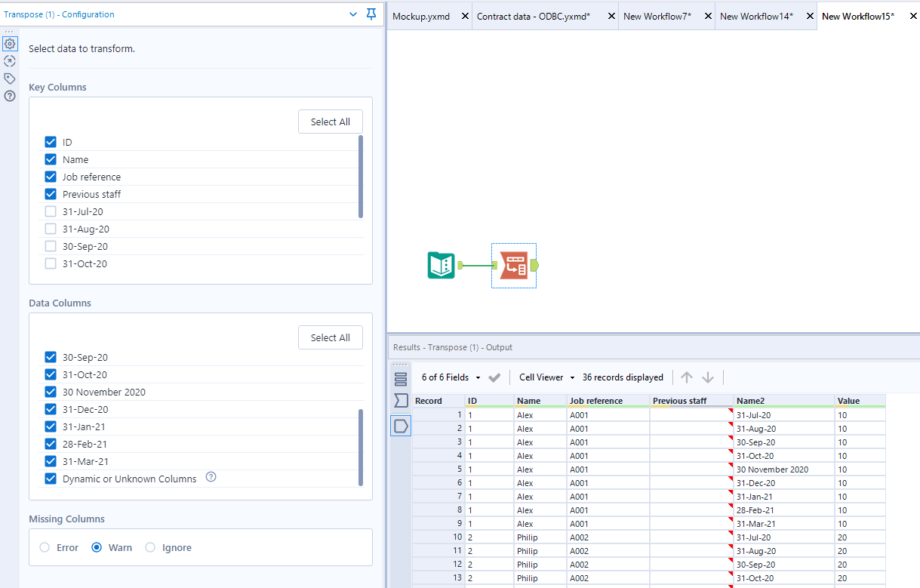Click the Navigation arrow icon in the left sidebar
This screenshot has width=920, height=588.
[10, 61]
